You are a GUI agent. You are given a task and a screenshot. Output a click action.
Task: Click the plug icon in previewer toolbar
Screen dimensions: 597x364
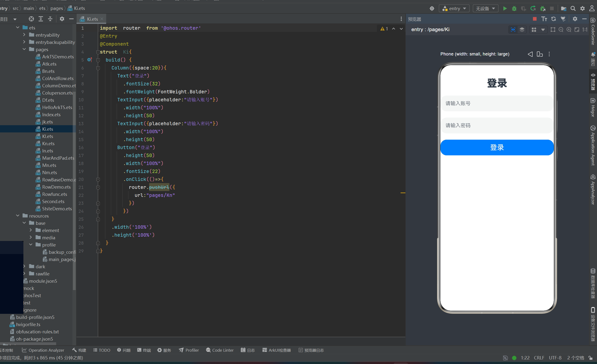pos(563,19)
